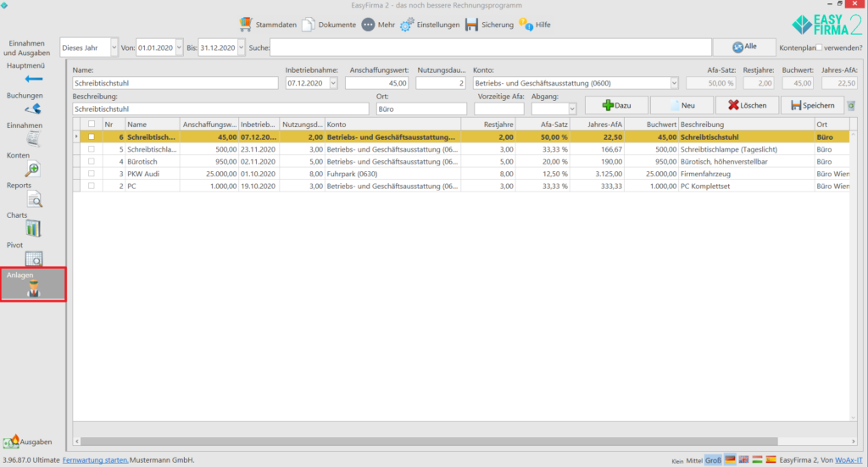Open the Hilfe help menu

tap(535, 25)
